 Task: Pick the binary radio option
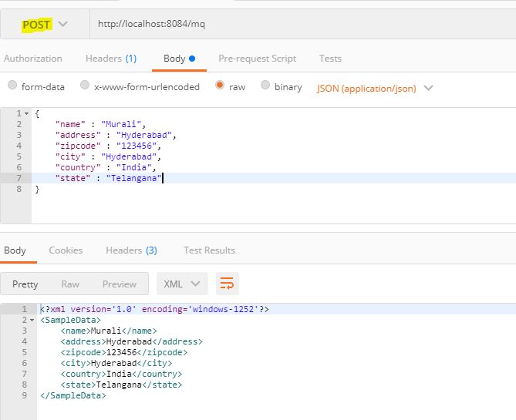point(265,86)
